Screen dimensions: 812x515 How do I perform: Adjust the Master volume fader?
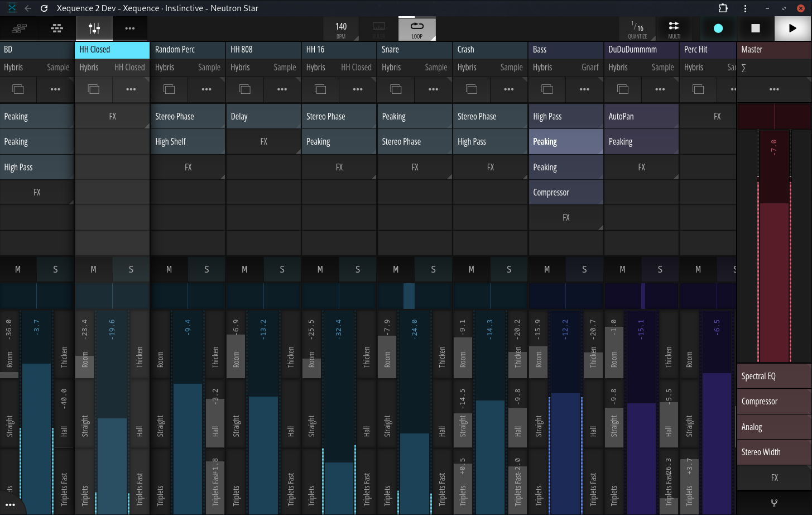pos(774,246)
